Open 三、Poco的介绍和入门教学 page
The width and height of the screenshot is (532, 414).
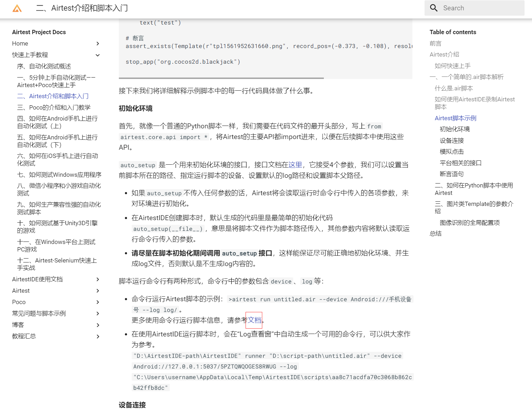point(54,107)
